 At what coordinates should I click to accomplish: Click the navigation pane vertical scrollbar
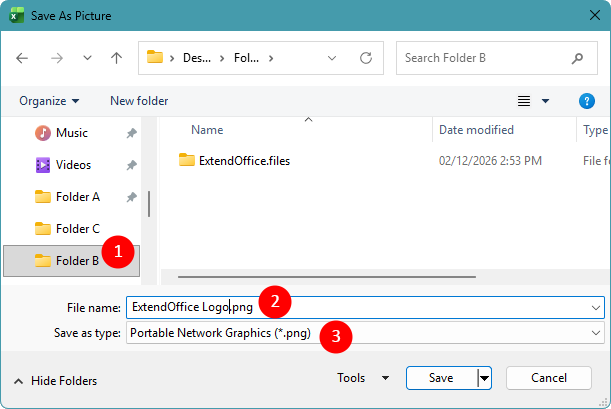[x=149, y=204]
